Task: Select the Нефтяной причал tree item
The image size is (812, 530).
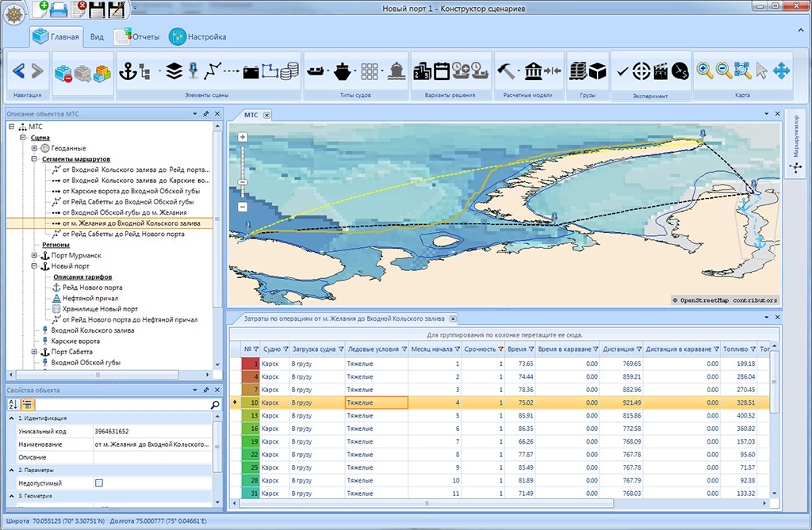Action: pyautogui.click(x=90, y=298)
